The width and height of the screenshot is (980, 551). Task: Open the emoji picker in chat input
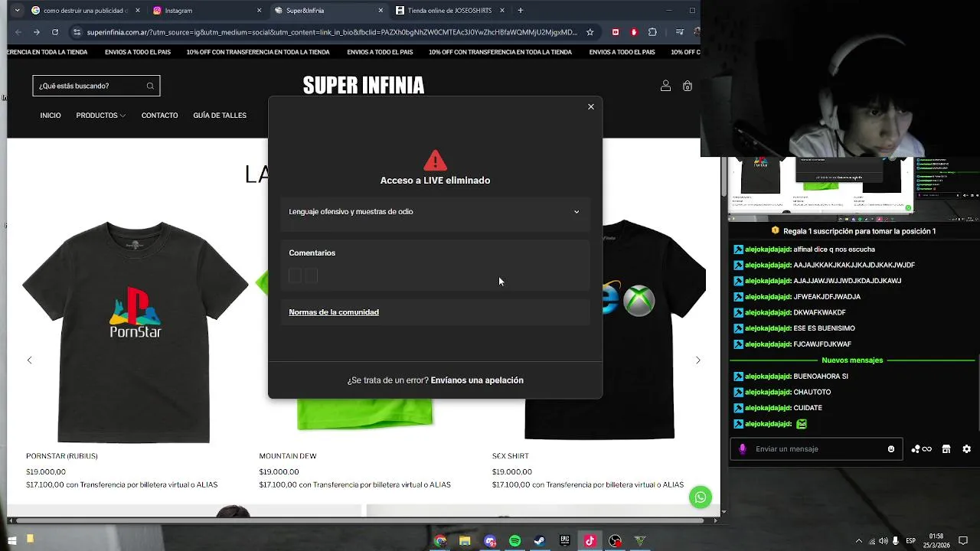click(891, 449)
